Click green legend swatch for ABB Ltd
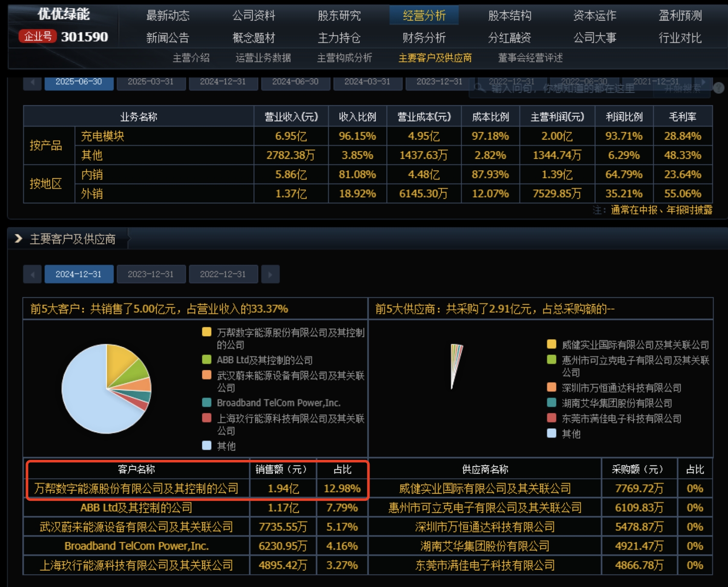 pos(207,360)
